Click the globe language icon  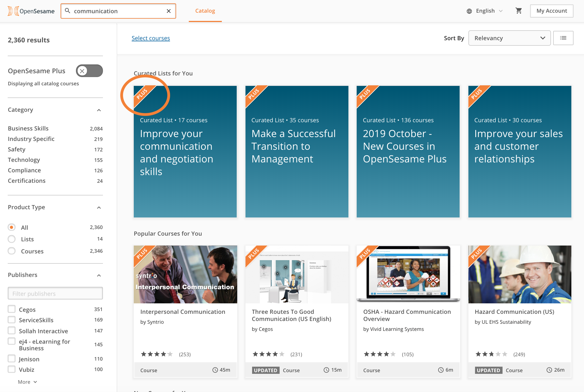(x=469, y=11)
